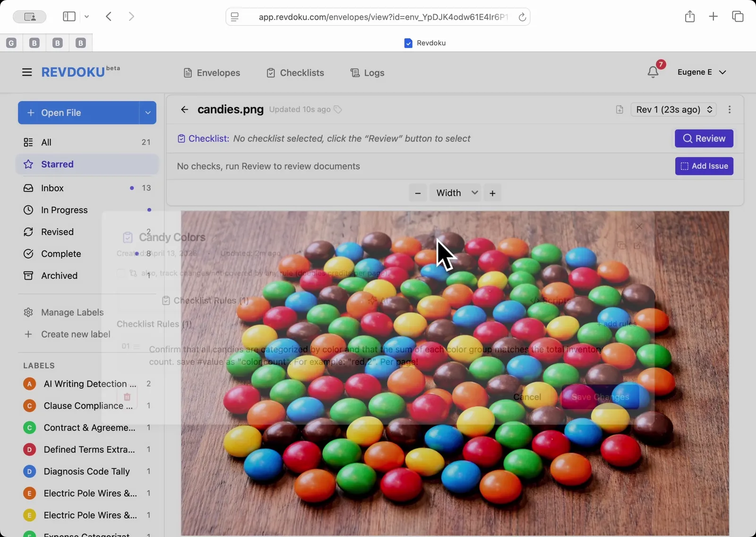Click the notification bell icon
Image resolution: width=756 pixels, height=537 pixels.
point(653,72)
